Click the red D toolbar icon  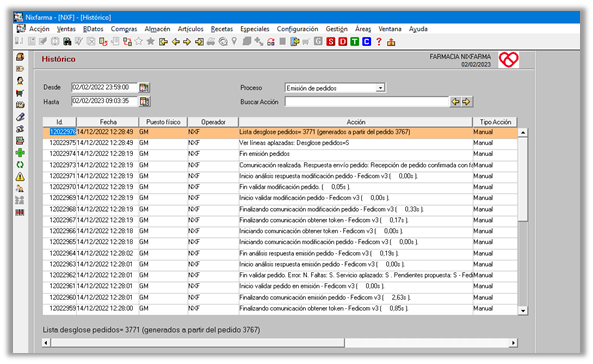343,42
